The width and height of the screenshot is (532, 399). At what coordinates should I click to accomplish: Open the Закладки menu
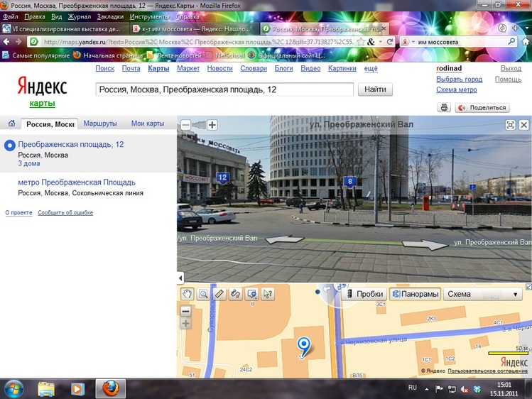110,16
